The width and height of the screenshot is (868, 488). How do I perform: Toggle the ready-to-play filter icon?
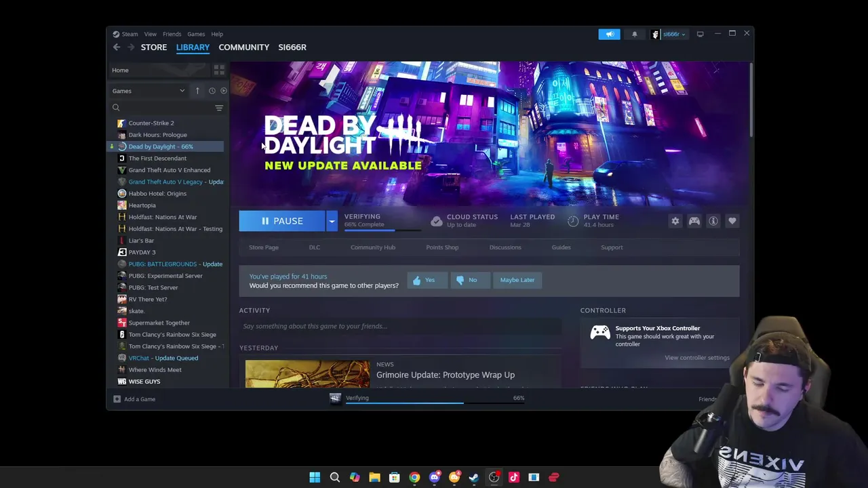pyautogui.click(x=224, y=91)
